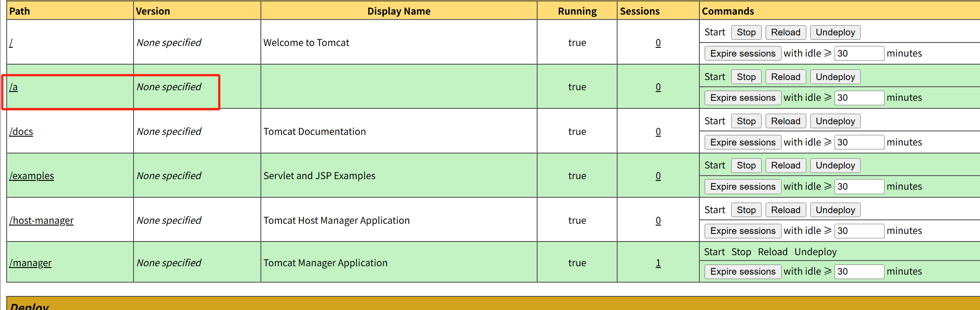Reload the Welcome to Tomcat root application
The width and height of the screenshot is (980, 310).
click(786, 32)
